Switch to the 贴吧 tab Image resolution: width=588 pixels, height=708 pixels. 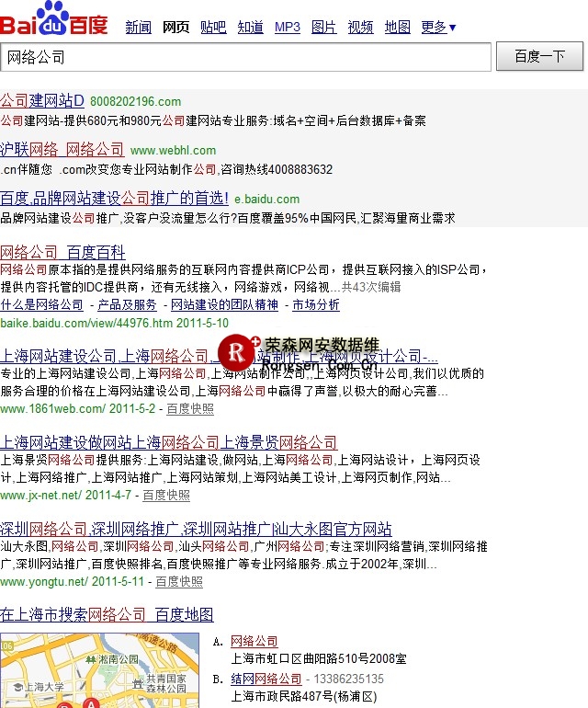(213, 28)
